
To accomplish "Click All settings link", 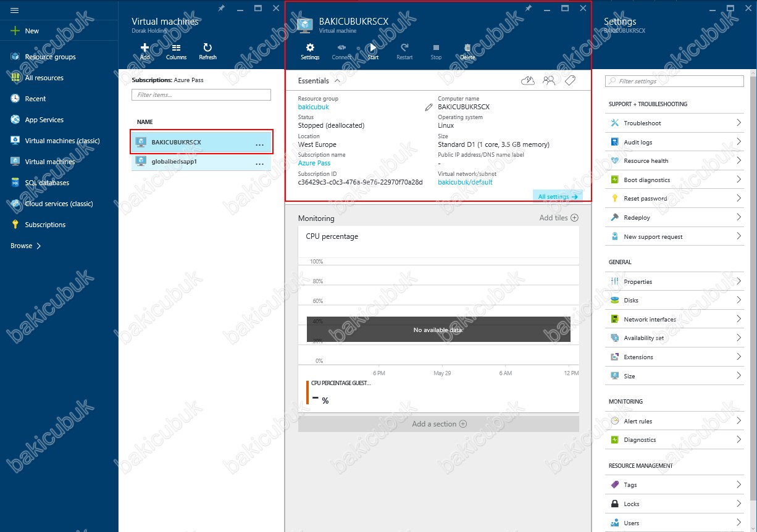I will click(558, 196).
